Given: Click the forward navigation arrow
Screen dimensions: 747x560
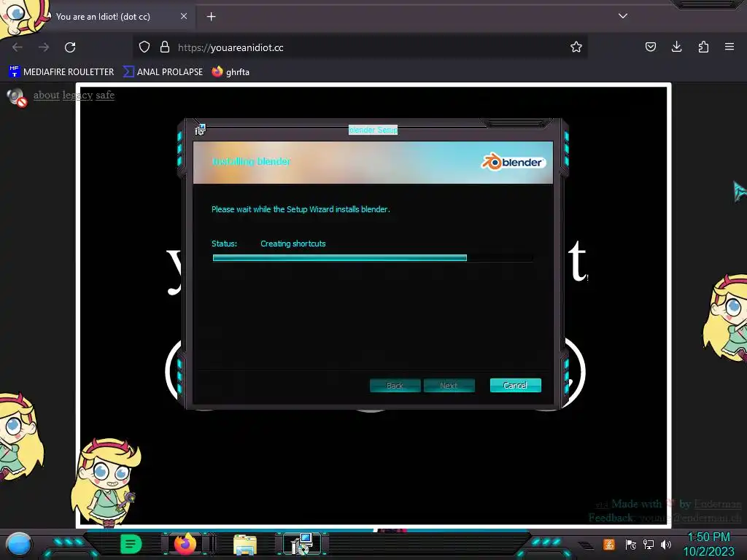Looking at the screenshot, I should point(44,47).
